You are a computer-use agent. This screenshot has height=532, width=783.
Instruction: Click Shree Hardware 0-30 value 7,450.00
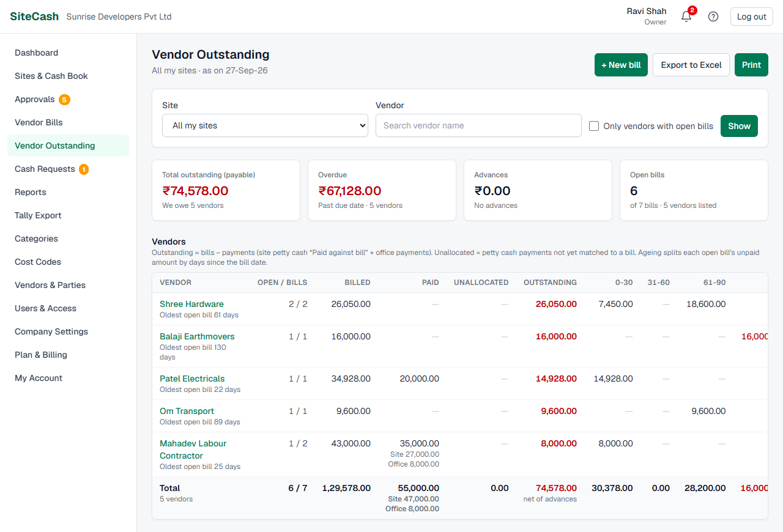[x=615, y=304]
